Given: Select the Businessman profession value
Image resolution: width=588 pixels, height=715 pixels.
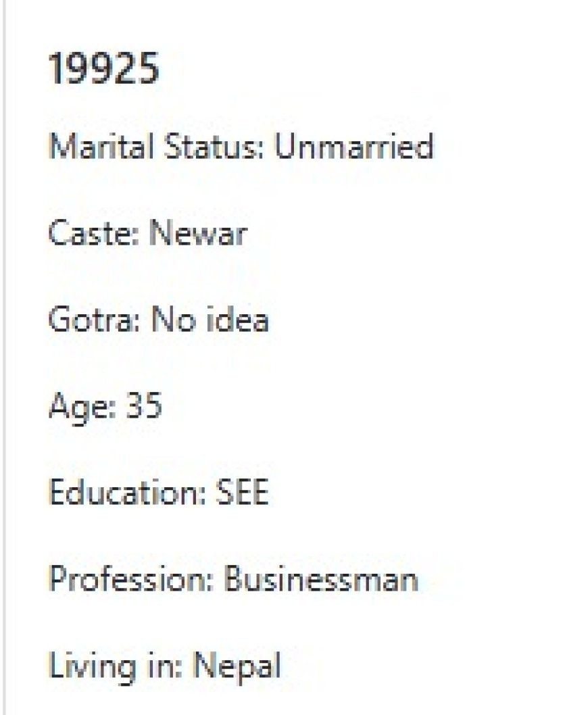Looking at the screenshot, I should click(x=320, y=579).
